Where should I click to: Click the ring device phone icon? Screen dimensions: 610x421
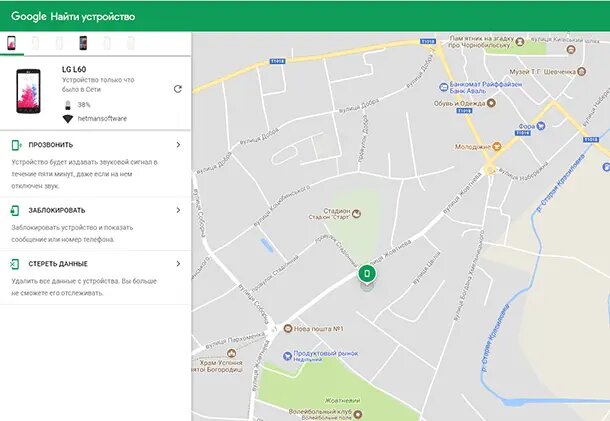(16, 145)
